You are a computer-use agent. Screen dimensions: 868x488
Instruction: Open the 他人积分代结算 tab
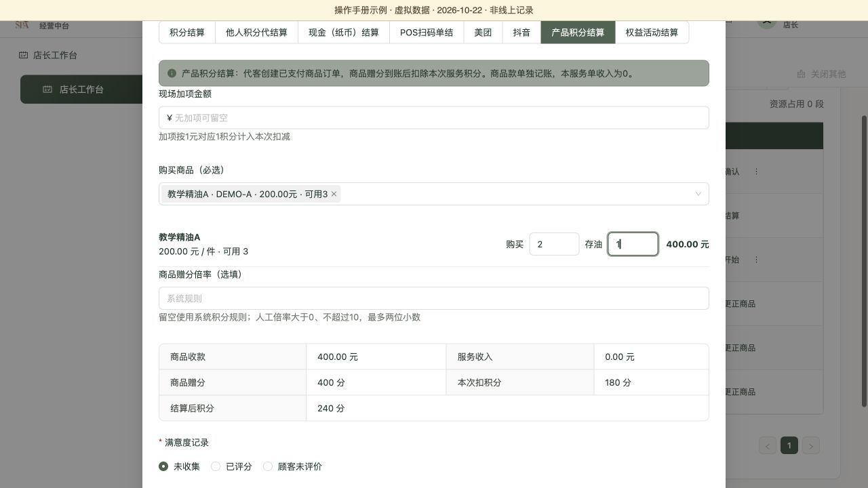coord(256,33)
